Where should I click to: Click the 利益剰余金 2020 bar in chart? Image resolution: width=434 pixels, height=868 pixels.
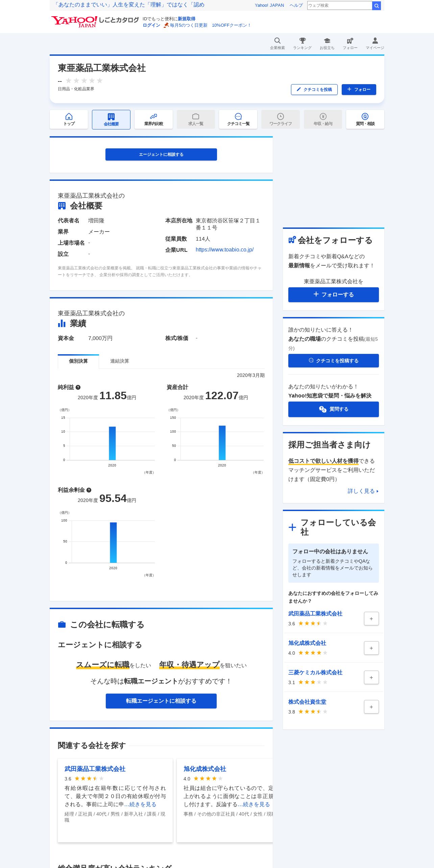coord(113,542)
